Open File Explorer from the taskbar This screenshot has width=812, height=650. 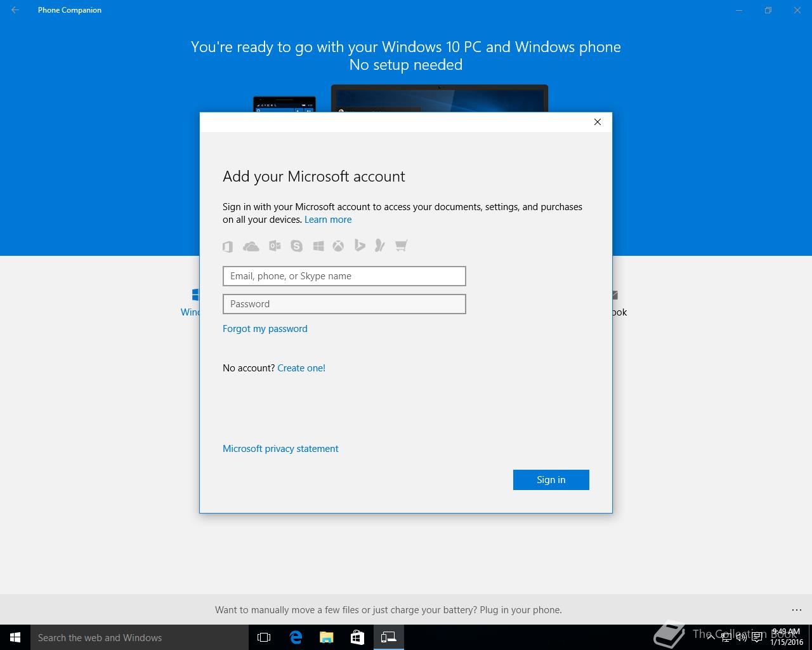327,637
